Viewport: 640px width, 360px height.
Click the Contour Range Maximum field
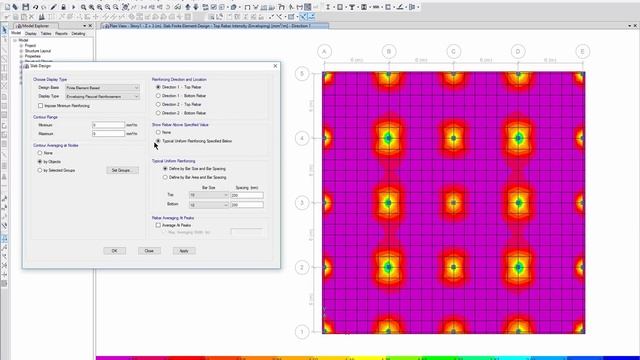(109, 133)
